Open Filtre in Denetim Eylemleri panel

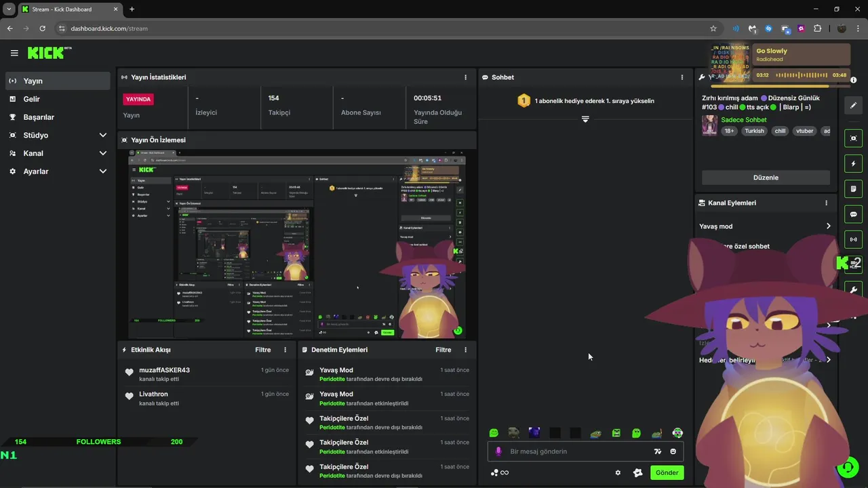pos(443,350)
